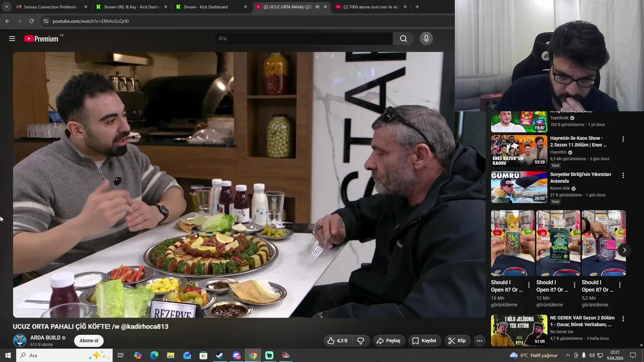Open Hayrettin ile Kaos Show video title

tap(578, 141)
